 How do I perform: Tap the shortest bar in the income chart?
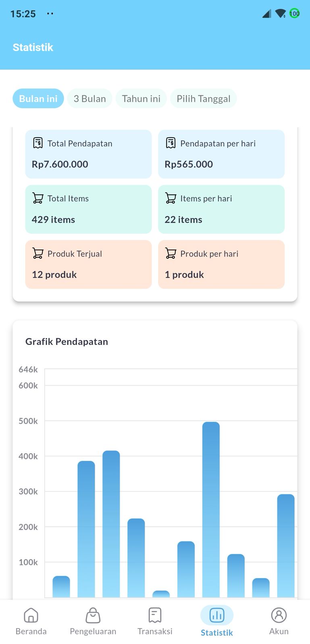pos(161,594)
